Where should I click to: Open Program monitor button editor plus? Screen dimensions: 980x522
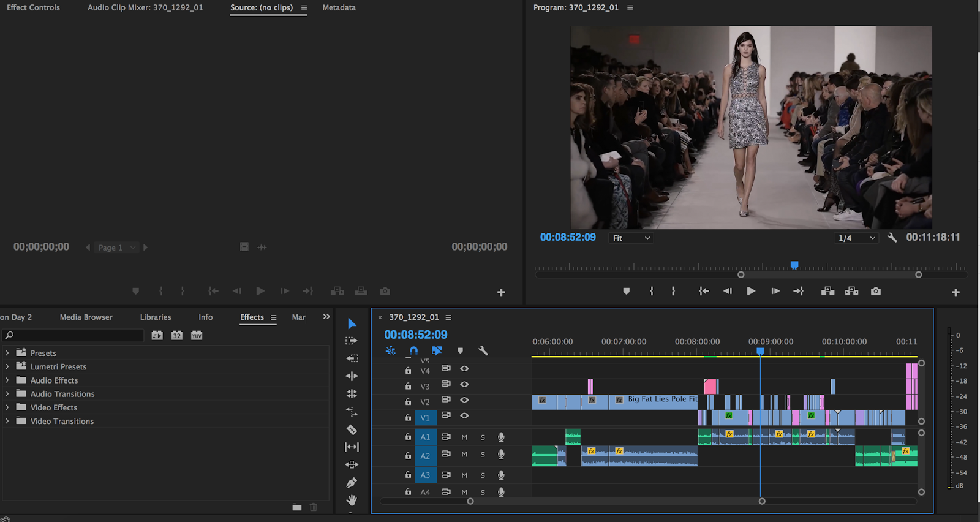click(x=956, y=293)
